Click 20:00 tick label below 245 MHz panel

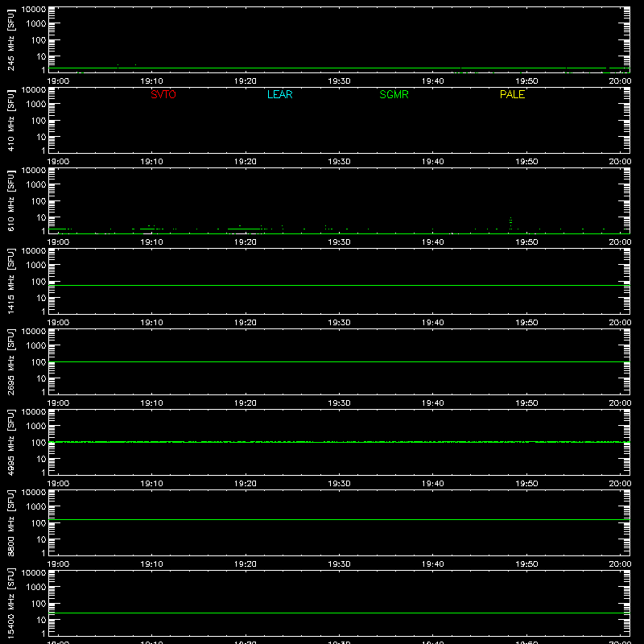pyautogui.click(x=620, y=81)
